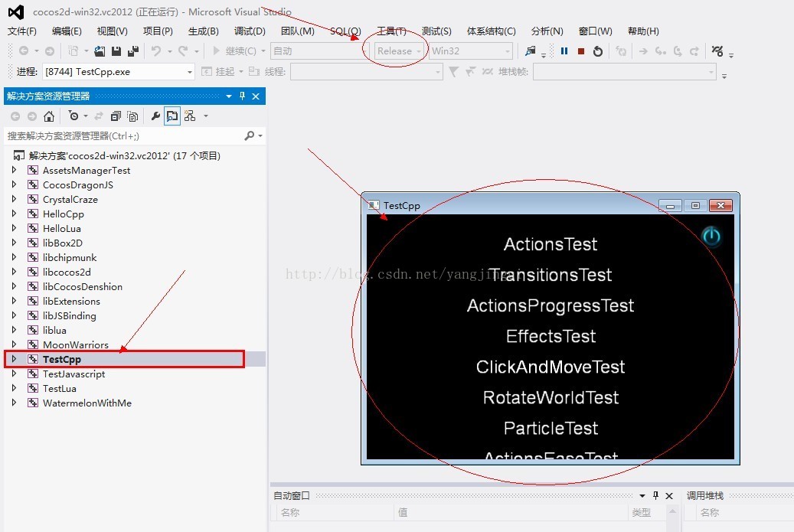
Task: Click Solution Explorer Home icon
Action: (x=49, y=116)
